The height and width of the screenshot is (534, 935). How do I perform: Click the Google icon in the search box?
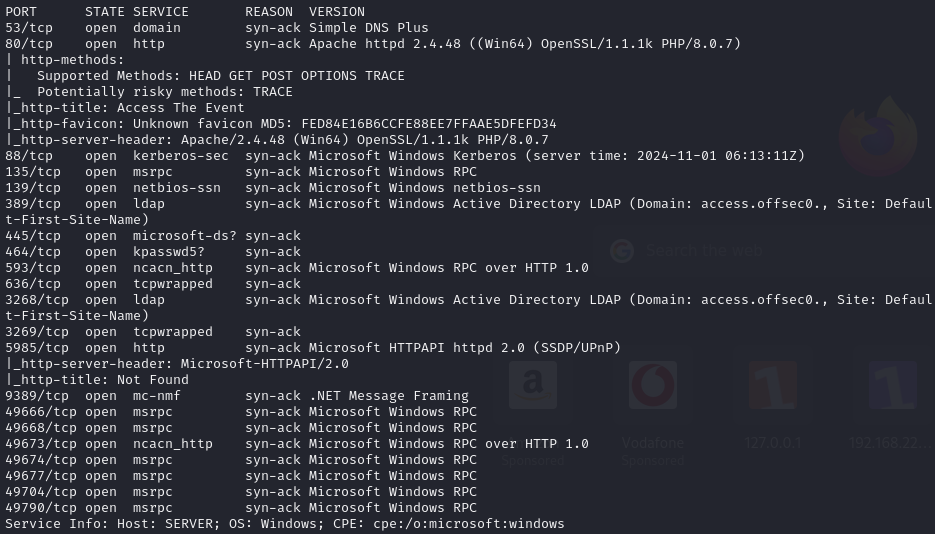click(622, 250)
